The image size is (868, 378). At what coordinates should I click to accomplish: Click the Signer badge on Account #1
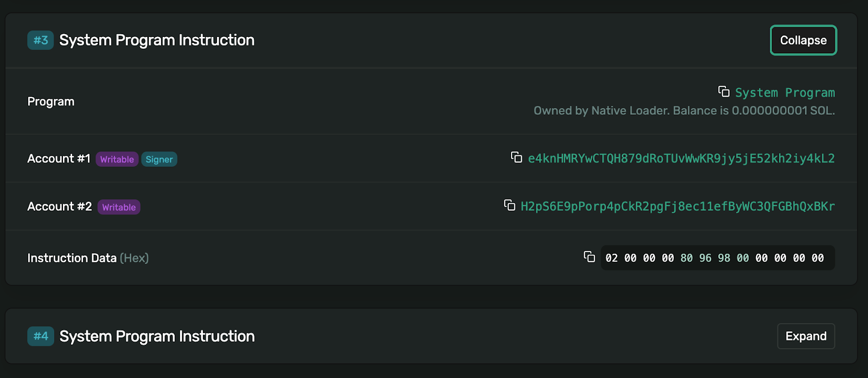click(x=159, y=159)
